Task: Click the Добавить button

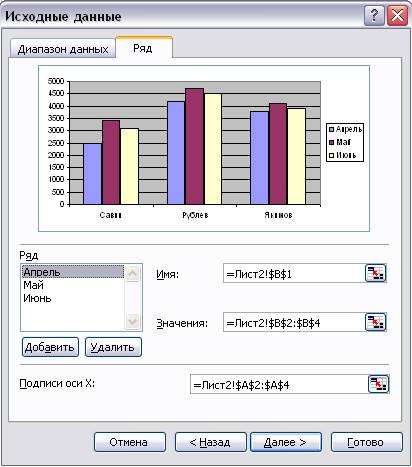Action: (50, 347)
